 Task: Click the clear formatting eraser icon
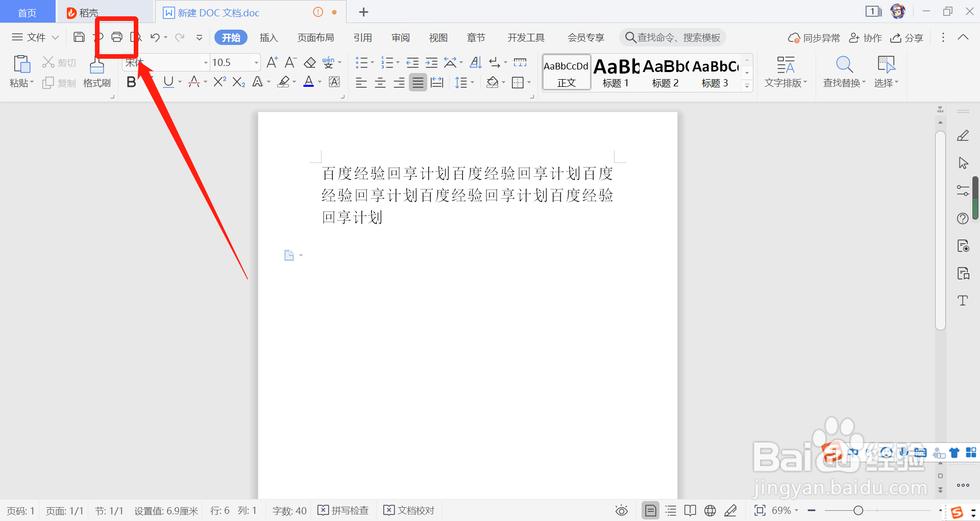click(x=310, y=62)
